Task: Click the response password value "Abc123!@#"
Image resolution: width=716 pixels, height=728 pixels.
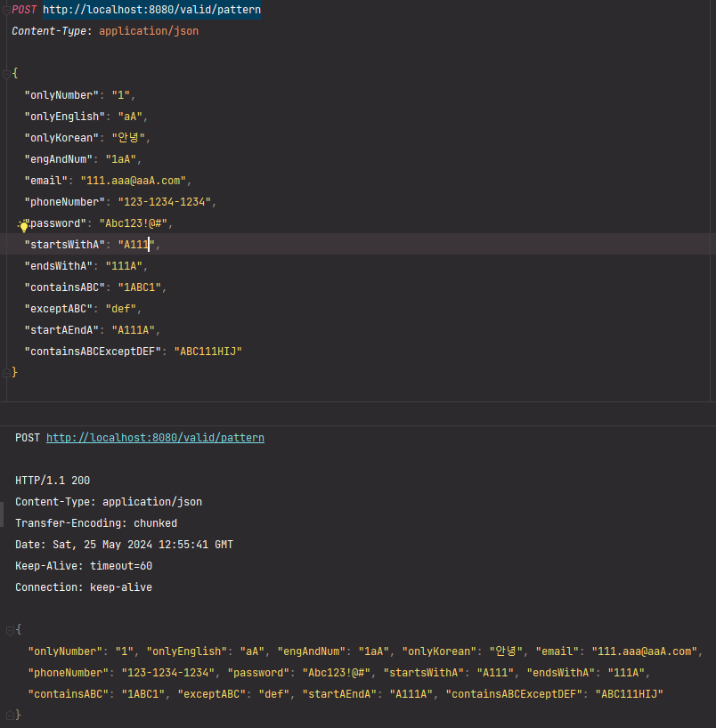Action: click(x=337, y=673)
